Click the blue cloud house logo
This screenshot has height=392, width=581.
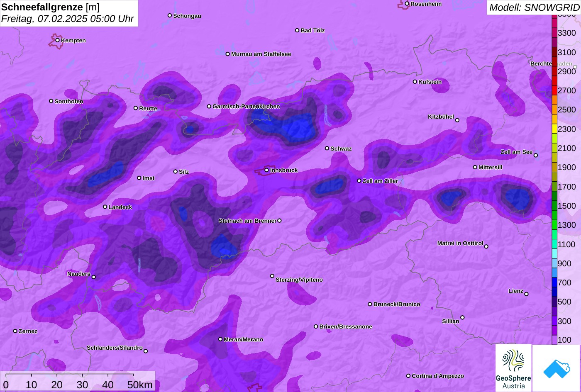[x=557, y=368]
